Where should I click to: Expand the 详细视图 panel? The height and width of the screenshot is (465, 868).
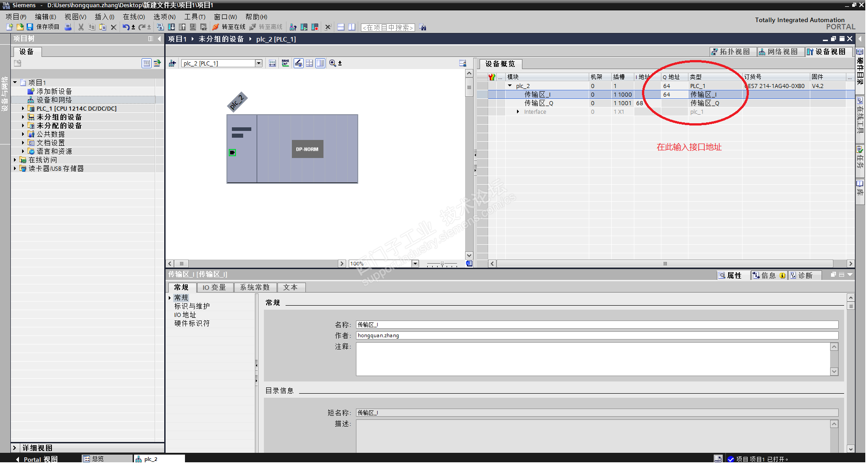(x=14, y=448)
